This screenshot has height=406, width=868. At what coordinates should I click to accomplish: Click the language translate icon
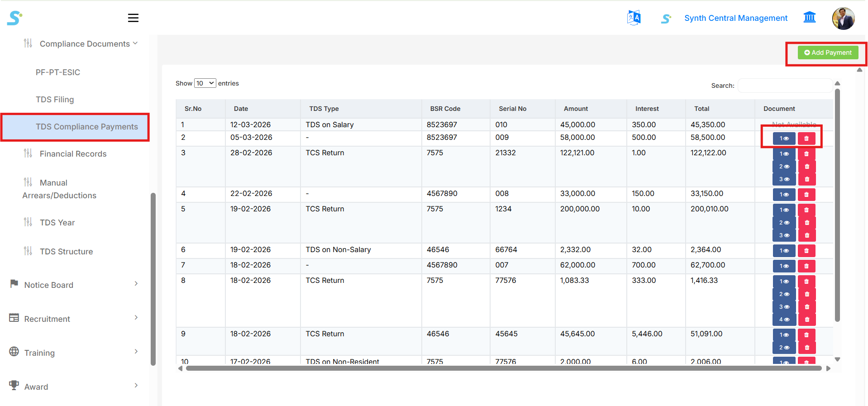point(634,18)
